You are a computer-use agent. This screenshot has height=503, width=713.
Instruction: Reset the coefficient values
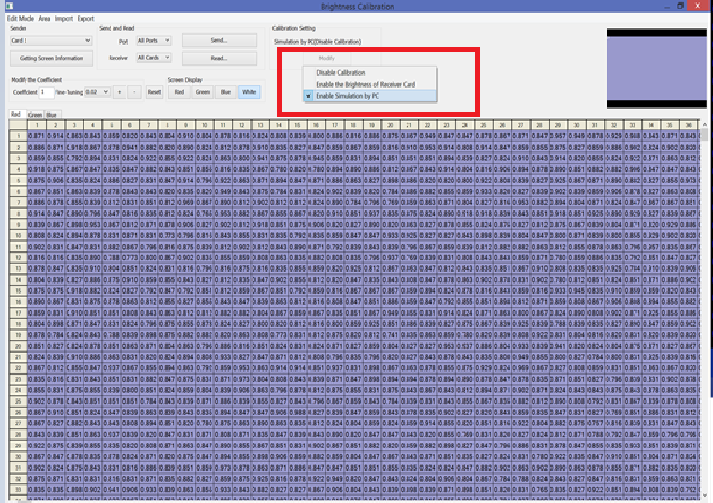[x=154, y=91]
